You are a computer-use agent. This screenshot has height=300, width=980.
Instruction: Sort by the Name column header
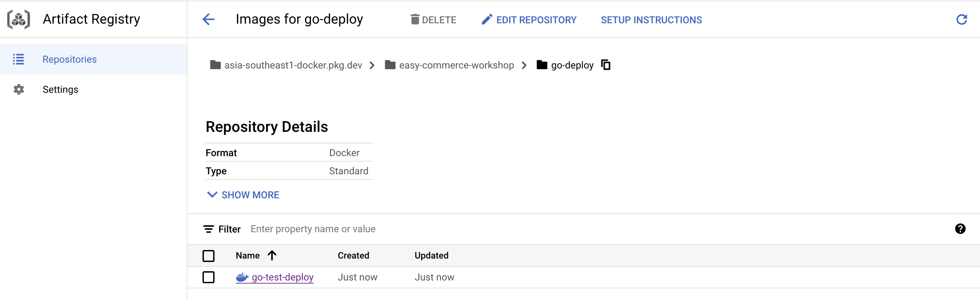click(x=248, y=255)
